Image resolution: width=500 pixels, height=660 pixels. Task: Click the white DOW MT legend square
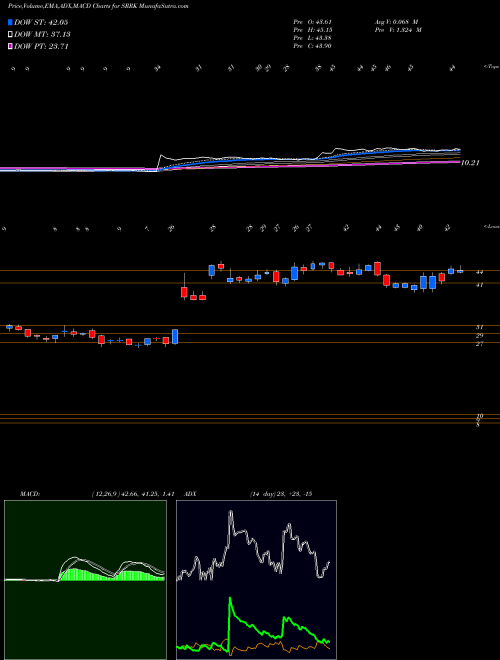tap(11, 35)
